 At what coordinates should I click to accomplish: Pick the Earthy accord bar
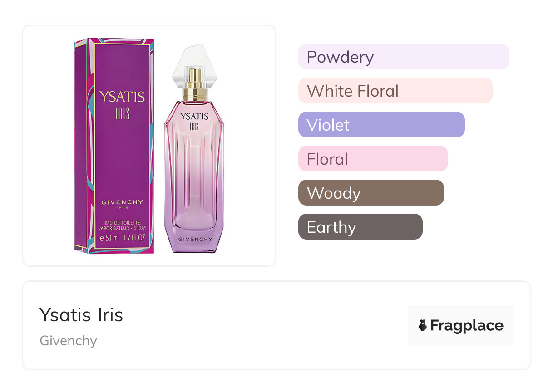point(360,227)
